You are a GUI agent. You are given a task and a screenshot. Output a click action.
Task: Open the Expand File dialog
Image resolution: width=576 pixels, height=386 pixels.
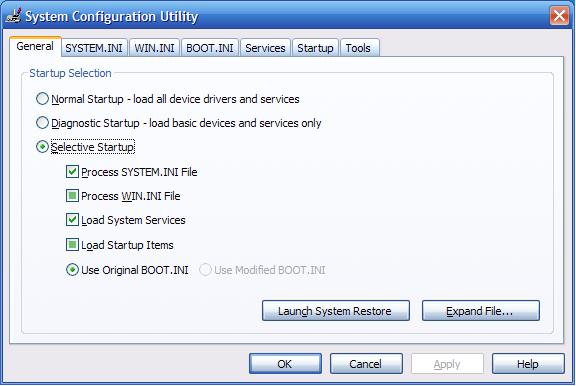[x=481, y=311]
